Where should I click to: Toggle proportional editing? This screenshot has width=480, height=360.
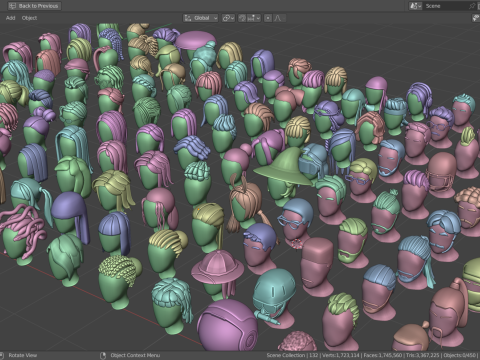pos(268,18)
